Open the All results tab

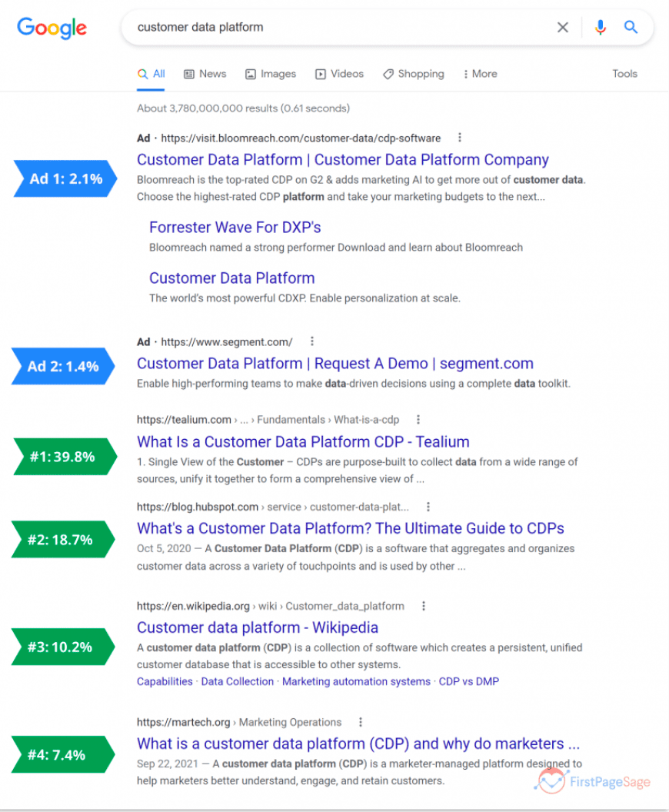tap(151, 74)
